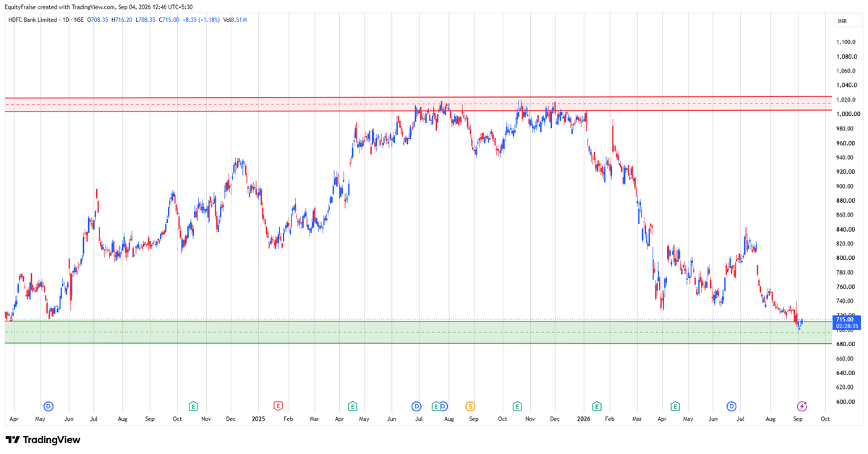Click the 900.00 price axis label

pyautogui.click(x=846, y=186)
